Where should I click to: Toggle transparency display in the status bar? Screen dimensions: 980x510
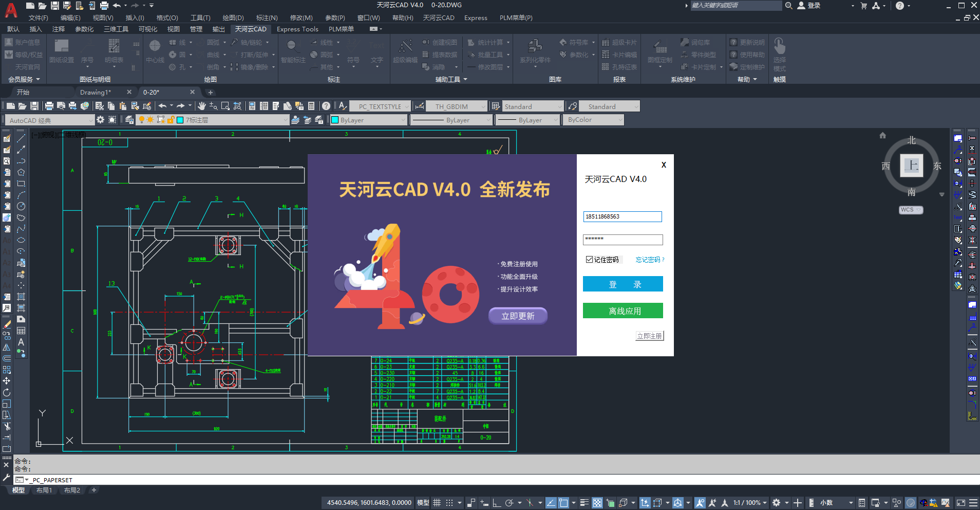(x=597, y=503)
